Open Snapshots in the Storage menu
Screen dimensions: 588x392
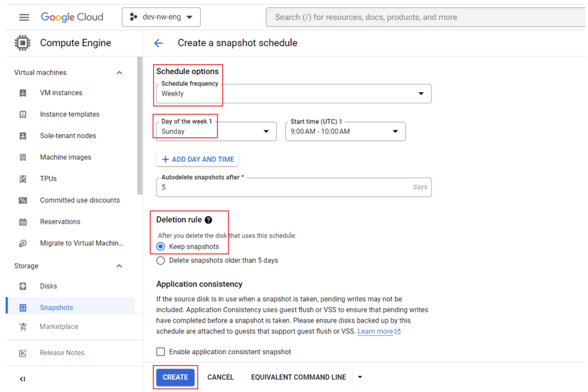click(x=56, y=308)
